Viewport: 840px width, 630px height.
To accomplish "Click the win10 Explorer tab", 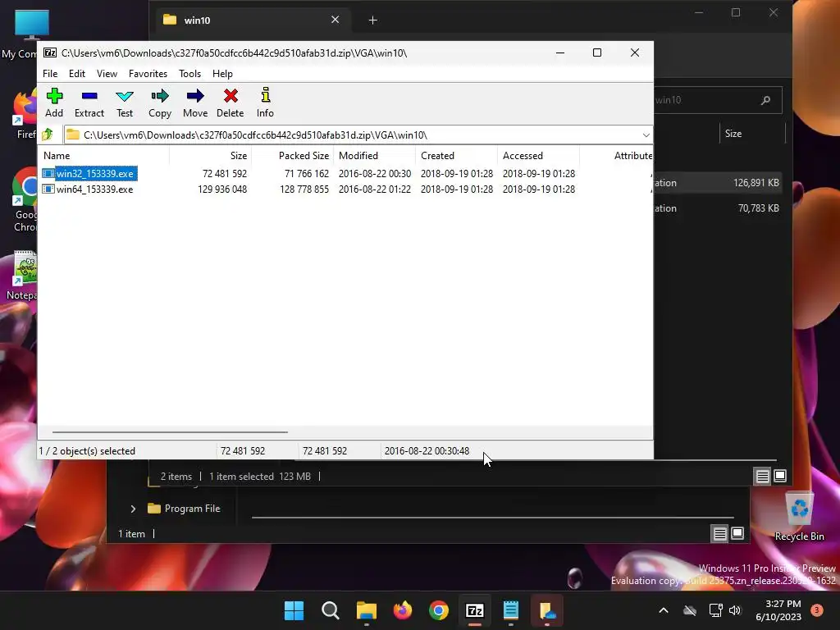I will [x=252, y=21].
